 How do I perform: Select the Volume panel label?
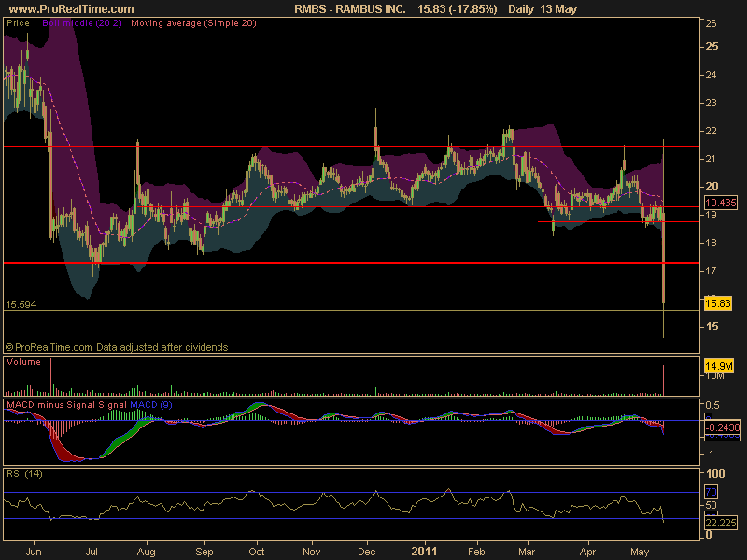coord(23,362)
